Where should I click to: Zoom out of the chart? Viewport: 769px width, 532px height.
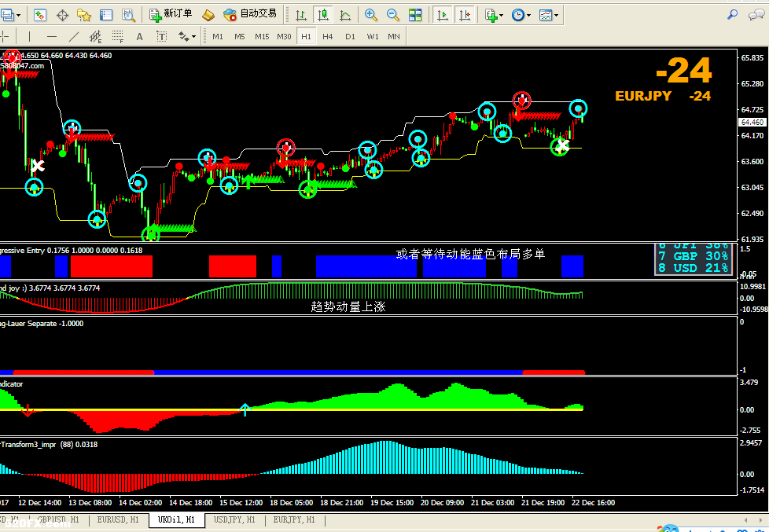(x=393, y=15)
